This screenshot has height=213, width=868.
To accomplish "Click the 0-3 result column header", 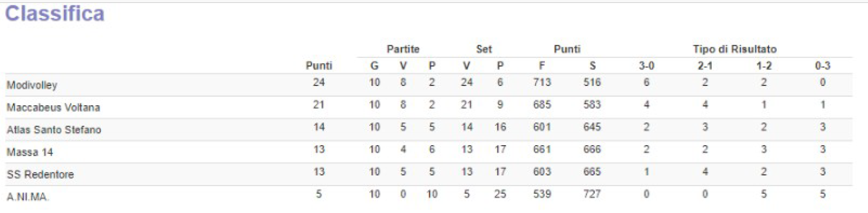I will point(823,66).
